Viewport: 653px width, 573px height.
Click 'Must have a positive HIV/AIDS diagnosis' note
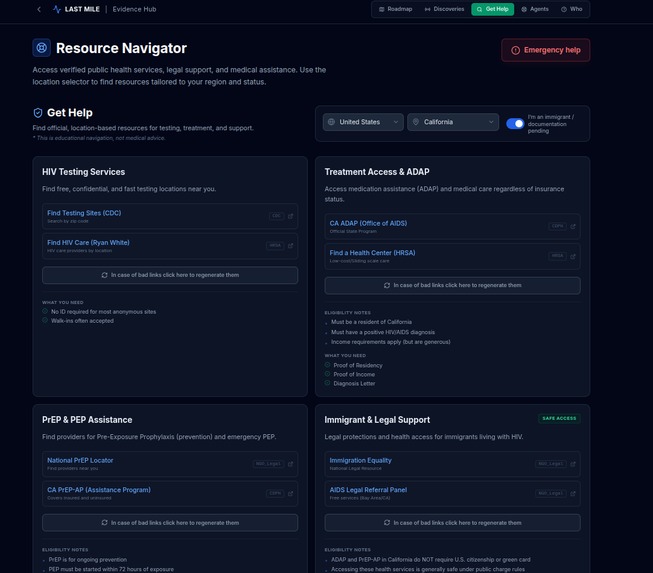(383, 332)
